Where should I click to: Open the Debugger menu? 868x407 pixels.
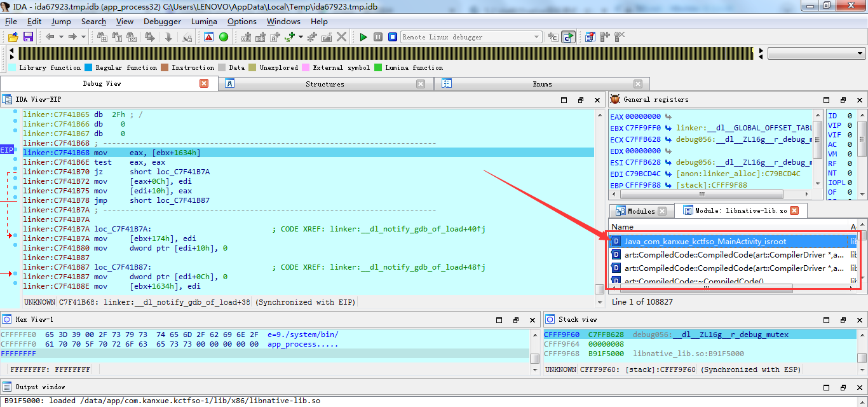pyautogui.click(x=162, y=22)
